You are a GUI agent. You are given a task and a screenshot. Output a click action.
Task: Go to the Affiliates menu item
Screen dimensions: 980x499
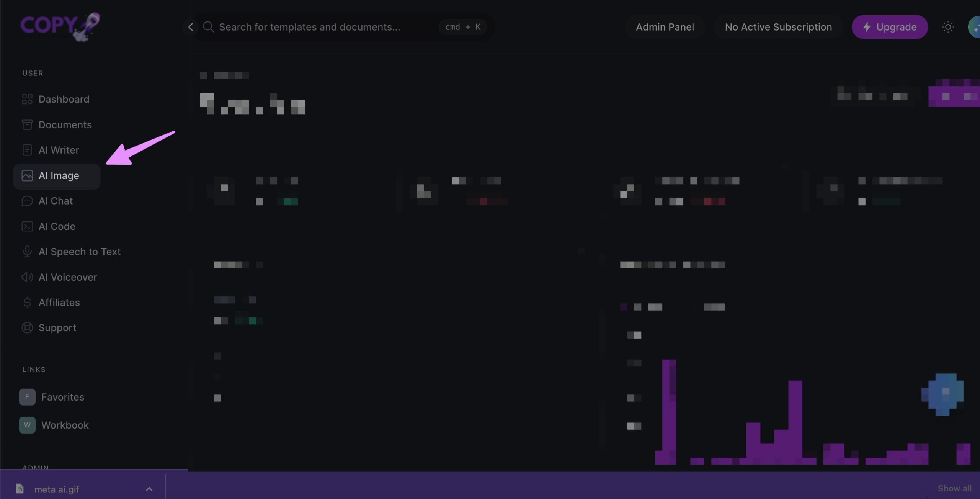[x=59, y=303]
